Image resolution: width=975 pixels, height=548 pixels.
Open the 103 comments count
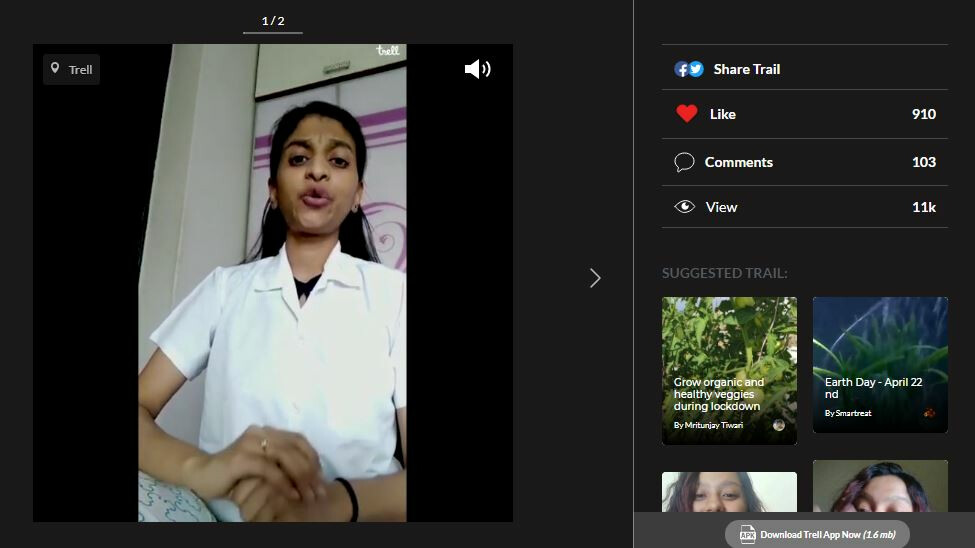[x=923, y=162]
